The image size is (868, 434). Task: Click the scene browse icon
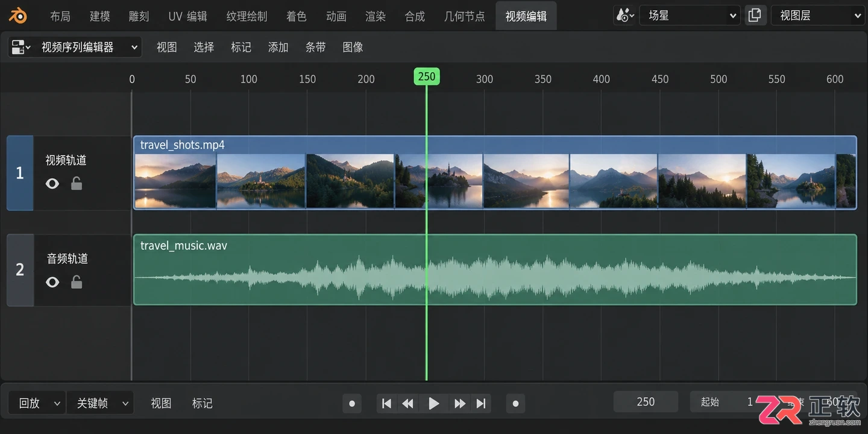(625, 16)
